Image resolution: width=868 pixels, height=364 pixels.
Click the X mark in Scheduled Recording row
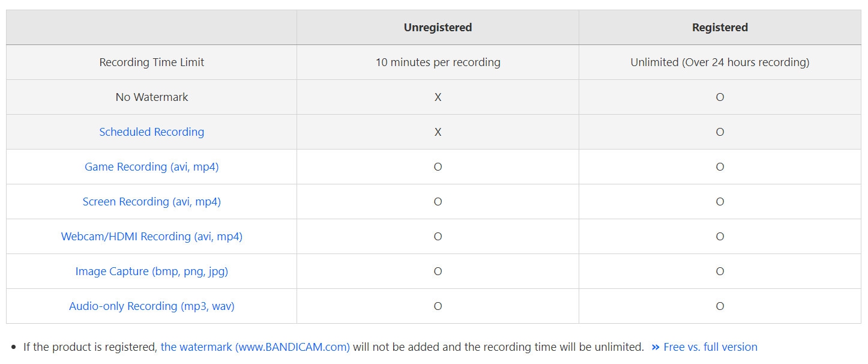438,132
